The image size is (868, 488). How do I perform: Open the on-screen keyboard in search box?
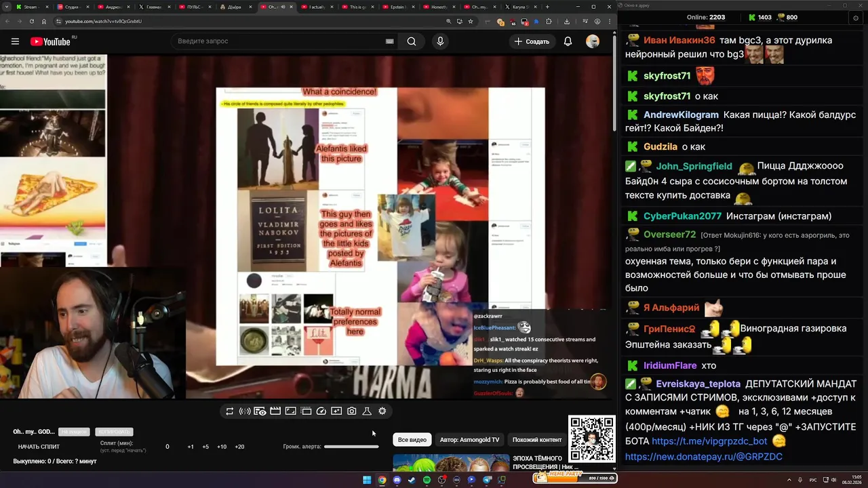(389, 41)
